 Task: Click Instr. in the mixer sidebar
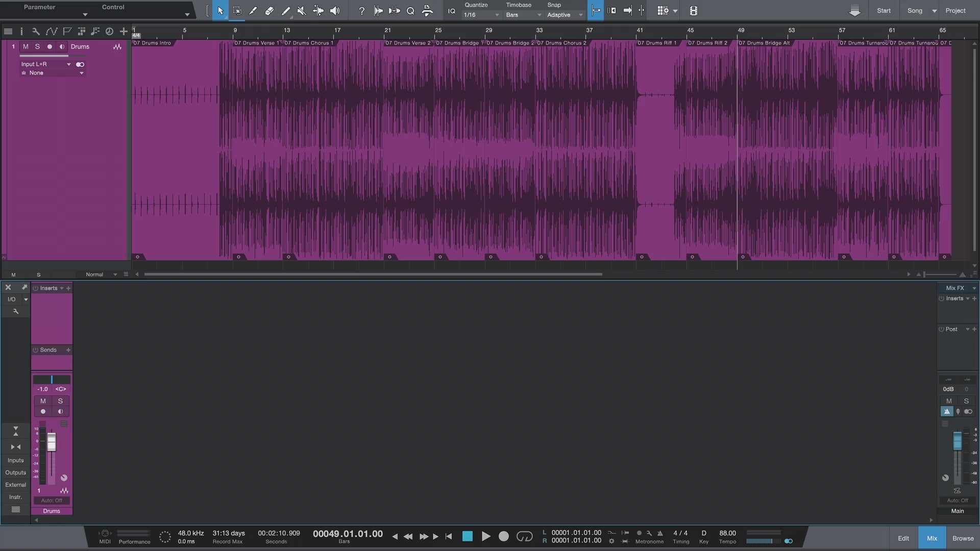coord(16,497)
